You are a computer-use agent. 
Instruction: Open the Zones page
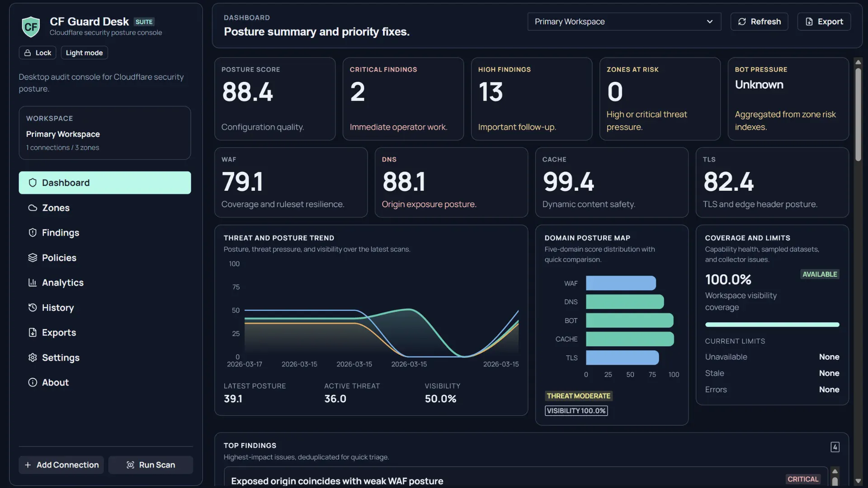pos(105,208)
